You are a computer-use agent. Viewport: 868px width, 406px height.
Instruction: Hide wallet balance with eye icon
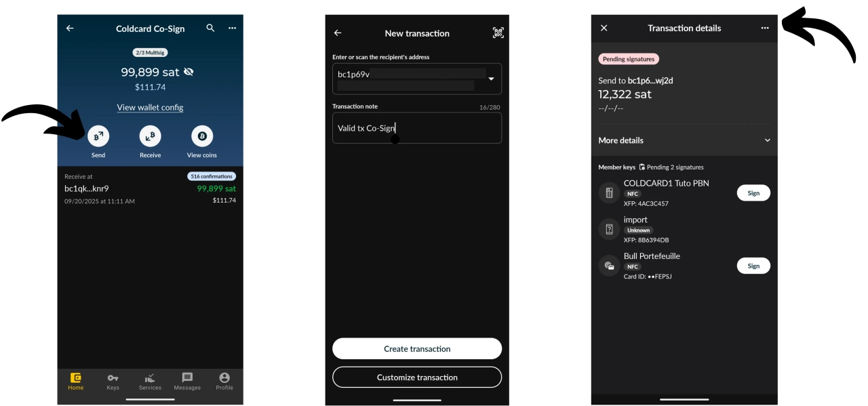pyautogui.click(x=189, y=72)
